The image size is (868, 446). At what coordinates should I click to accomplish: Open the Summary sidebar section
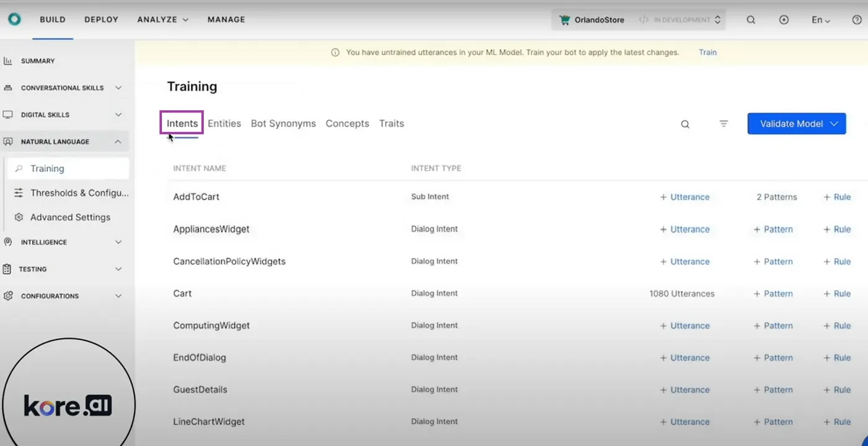click(x=38, y=61)
